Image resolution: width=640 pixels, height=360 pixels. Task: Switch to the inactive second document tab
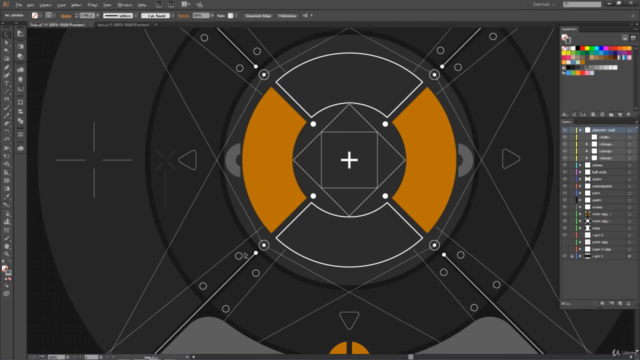124,25
